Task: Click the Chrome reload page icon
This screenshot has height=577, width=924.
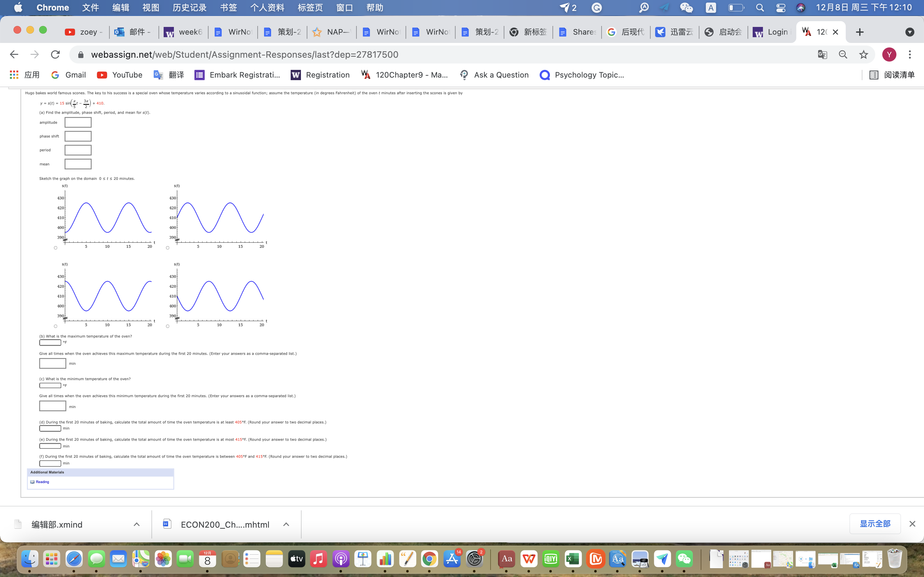Action: 56,54
